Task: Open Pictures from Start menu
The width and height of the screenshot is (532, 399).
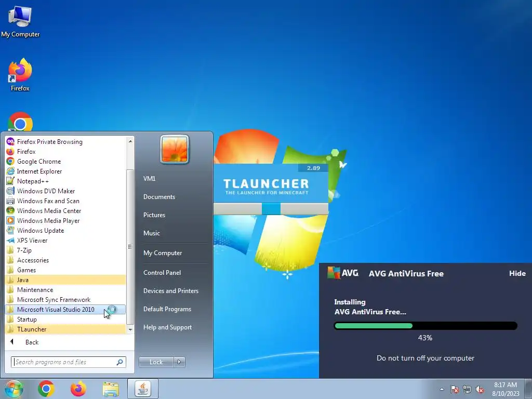Action: click(x=154, y=215)
